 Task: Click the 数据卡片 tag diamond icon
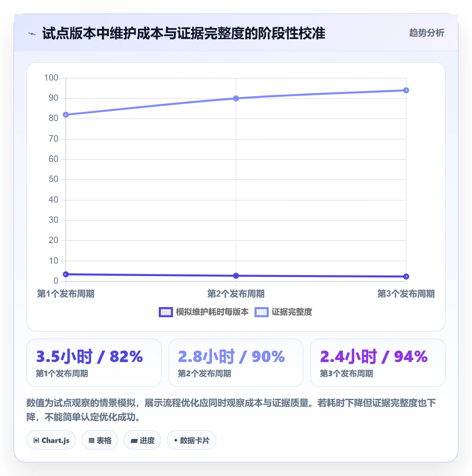click(176, 440)
